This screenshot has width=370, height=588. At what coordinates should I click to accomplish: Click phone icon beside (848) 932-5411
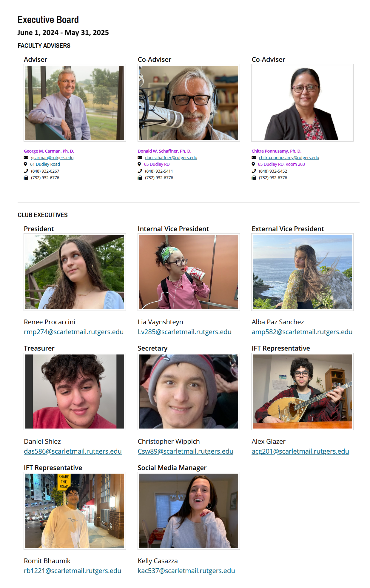point(140,171)
